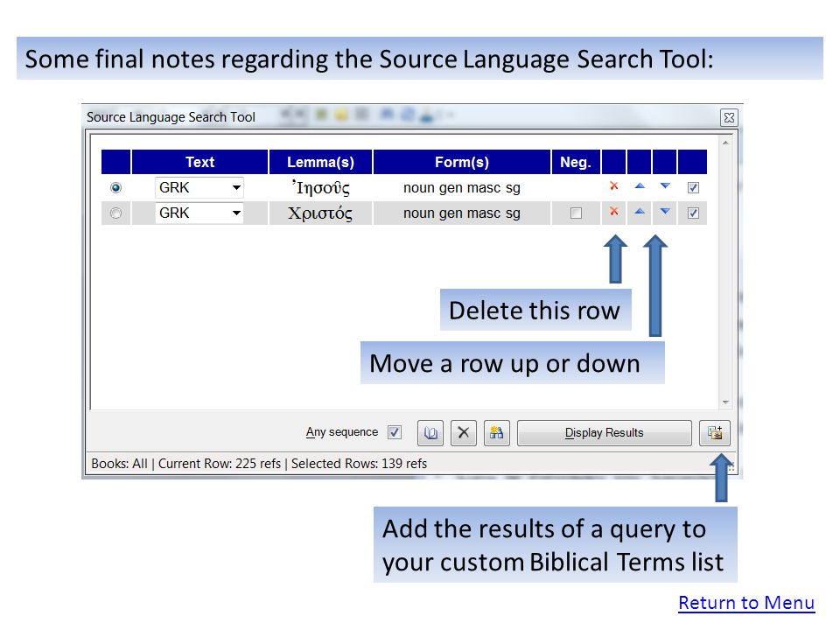This screenshot has width=840, height=630.
Task: Click the Display Results button
Action: [x=605, y=433]
